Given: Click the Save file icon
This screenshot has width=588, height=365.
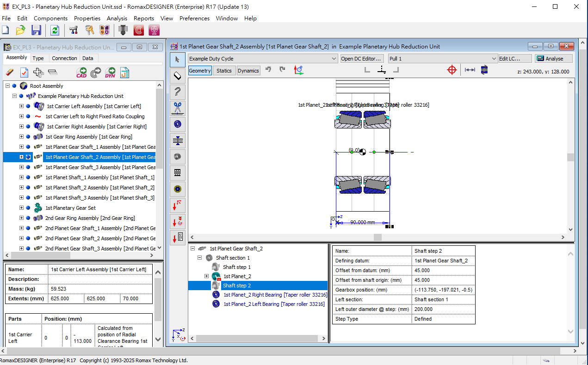Looking at the screenshot, I should [36, 30].
